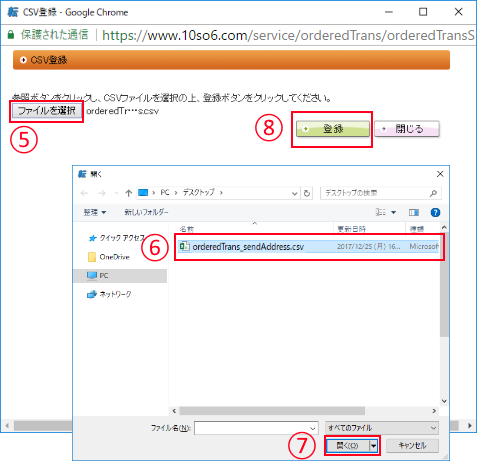
Task: Open the dropdown arrow beside 開く button
Action: coord(374,446)
